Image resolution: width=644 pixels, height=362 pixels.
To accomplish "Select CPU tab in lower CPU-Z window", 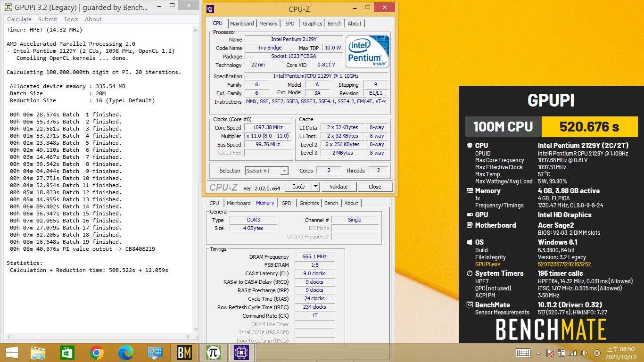I will pos(215,203).
